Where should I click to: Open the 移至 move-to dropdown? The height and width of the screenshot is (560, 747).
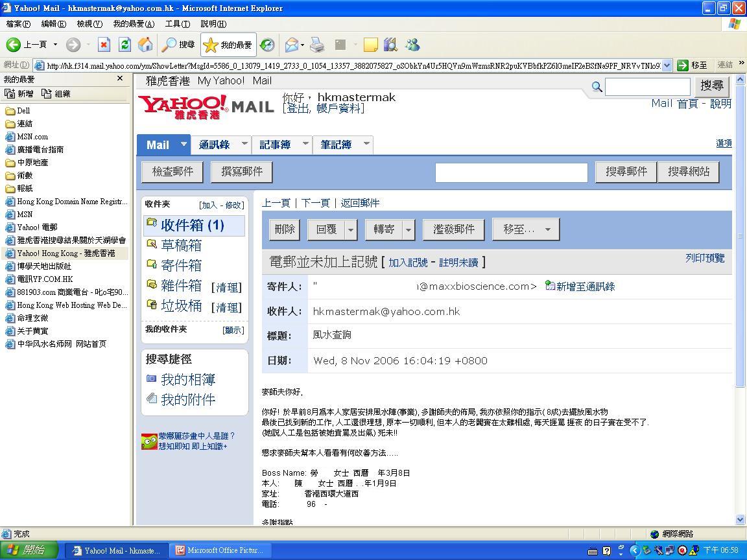525,230
